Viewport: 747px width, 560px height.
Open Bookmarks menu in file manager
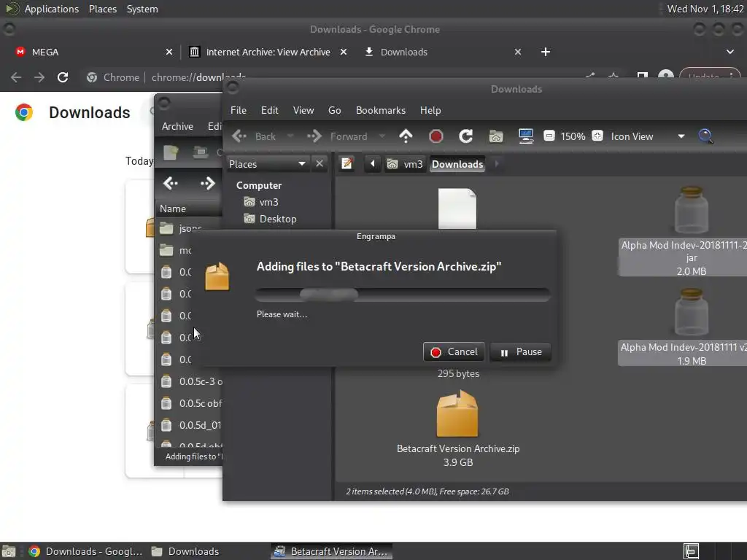[x=381, y=110]
